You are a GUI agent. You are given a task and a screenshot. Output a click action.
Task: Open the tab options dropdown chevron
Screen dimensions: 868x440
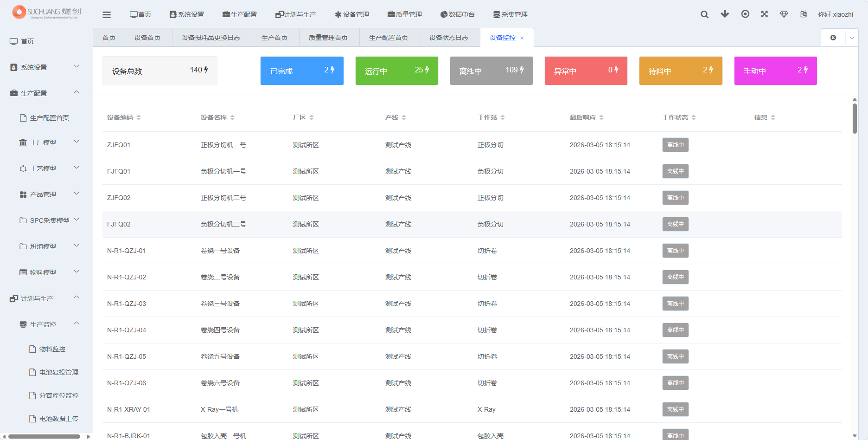tap(852, 38)
